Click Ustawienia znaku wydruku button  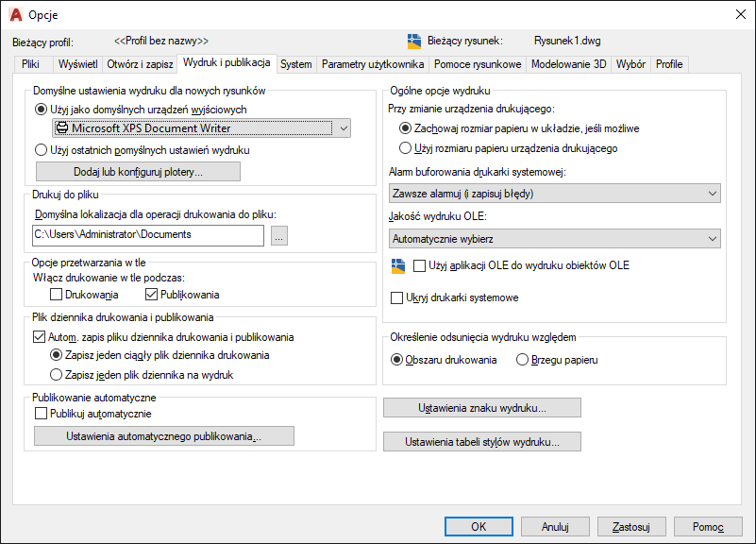tap(482, 408)
